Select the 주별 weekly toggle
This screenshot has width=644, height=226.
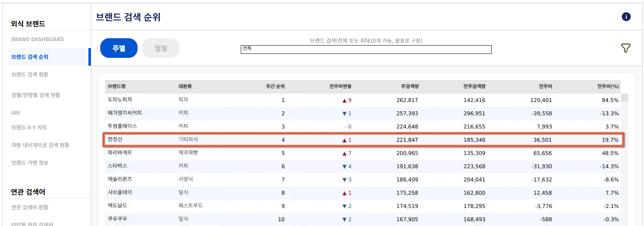(119, 48)
